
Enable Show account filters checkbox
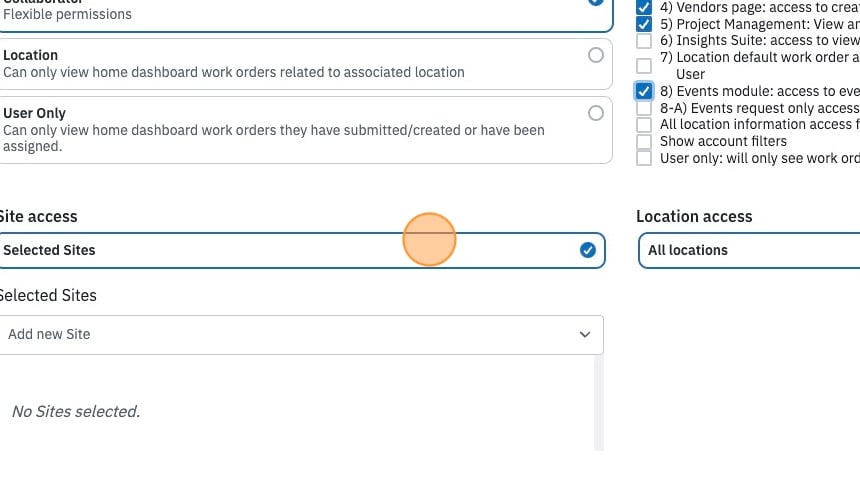click(x=644, y=142)
